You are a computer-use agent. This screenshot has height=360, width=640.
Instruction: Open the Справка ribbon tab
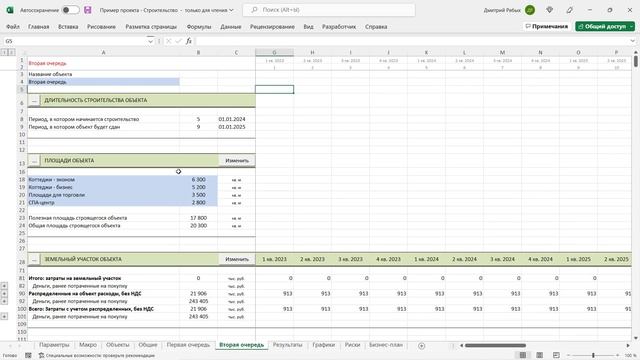[x=376, y=27]
